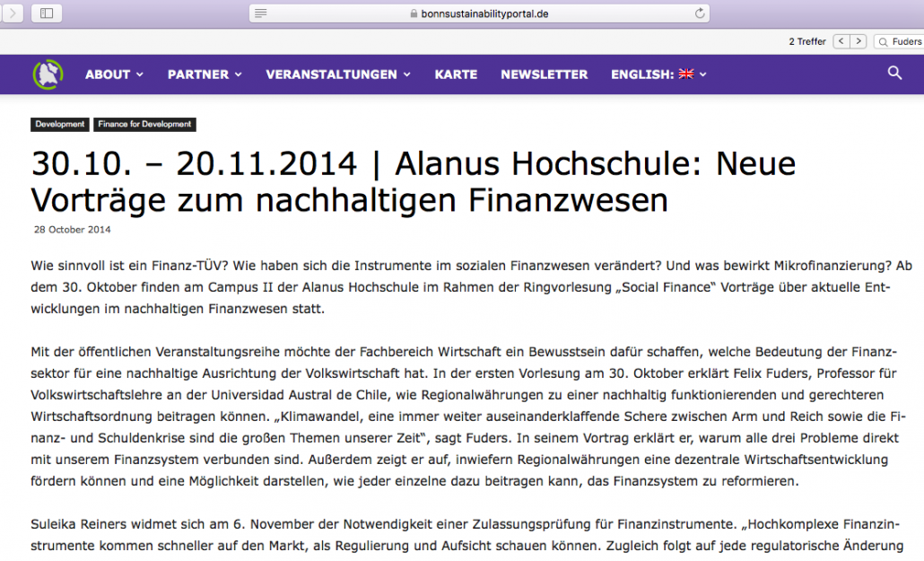Open site search magnifier in purple navbar

point(894,73)
